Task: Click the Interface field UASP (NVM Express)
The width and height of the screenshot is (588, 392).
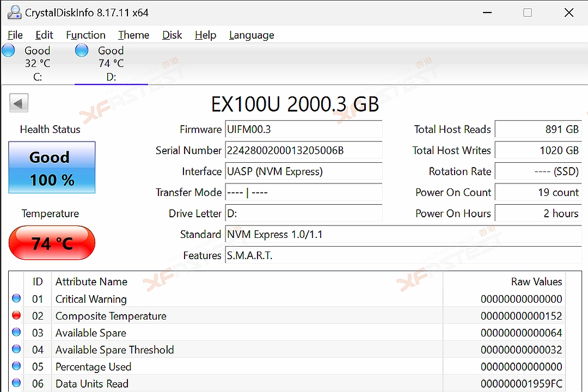Action: 303,171
